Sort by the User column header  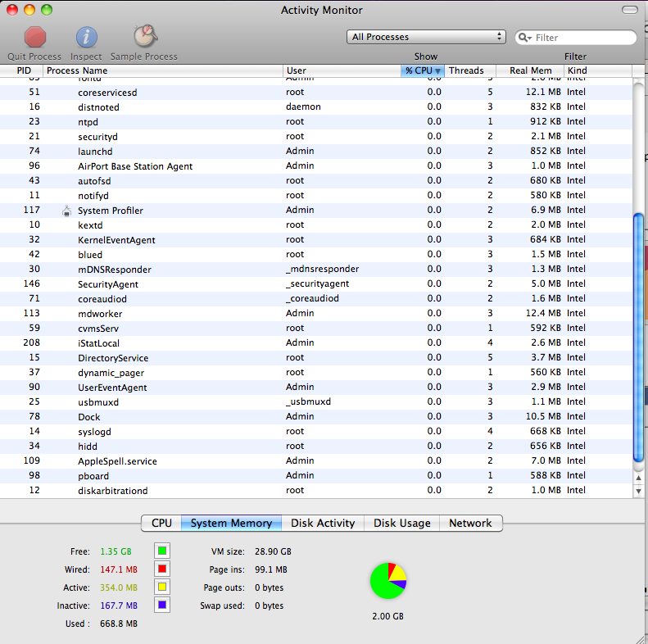pyautogui.click(x=342, y=70)
